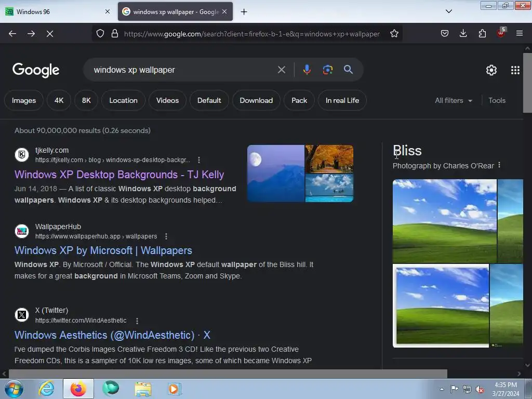Open the top Bliss hill photo
Viewport: 532px width, 399px height.
[x=445, y=221]
